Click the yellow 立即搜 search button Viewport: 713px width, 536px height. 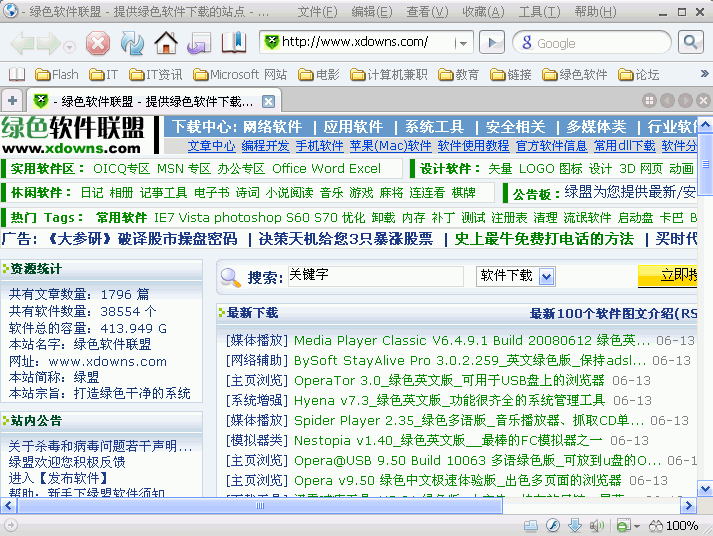[668, 276]
